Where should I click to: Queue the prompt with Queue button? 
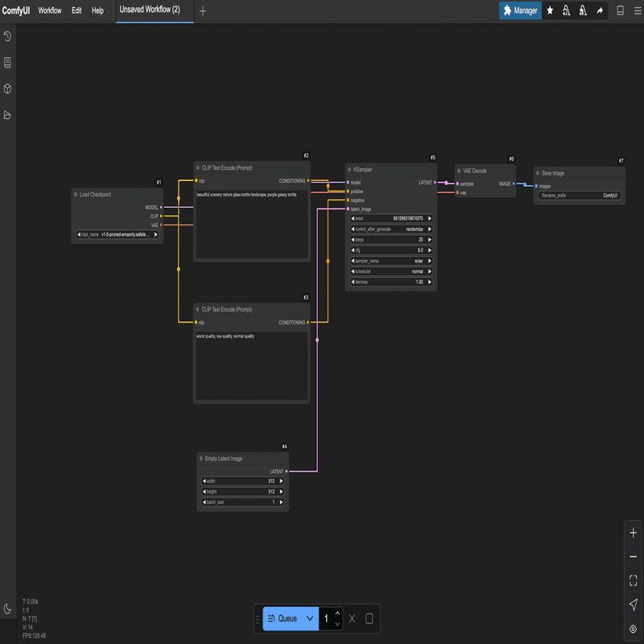pyautogui.click(x=283, y=618)
